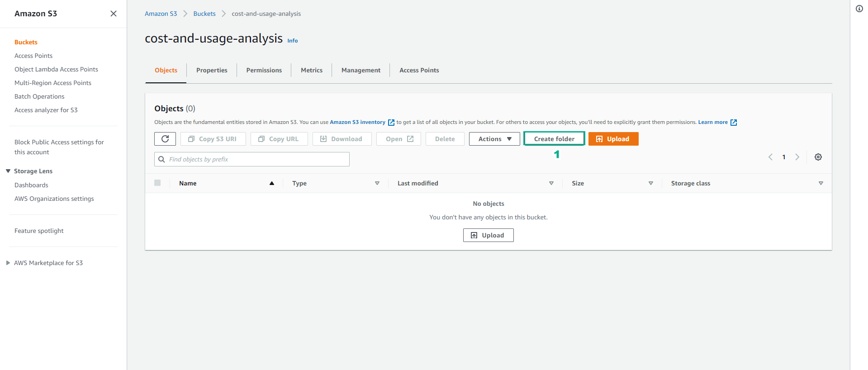The height and width of the screenshot is (370, 868).
Task: Click into Find objects by prefix field
Action: tap(252, 159)
